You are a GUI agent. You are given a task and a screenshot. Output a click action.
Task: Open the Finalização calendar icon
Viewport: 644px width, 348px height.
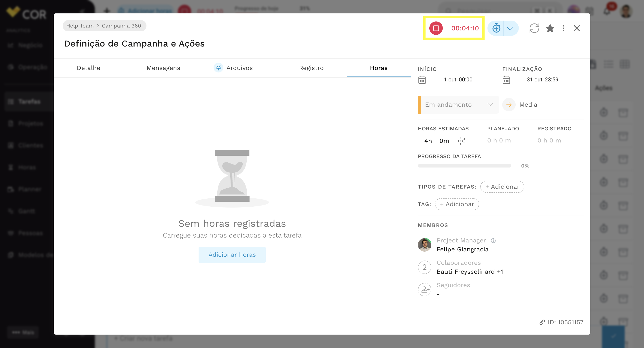506,80
